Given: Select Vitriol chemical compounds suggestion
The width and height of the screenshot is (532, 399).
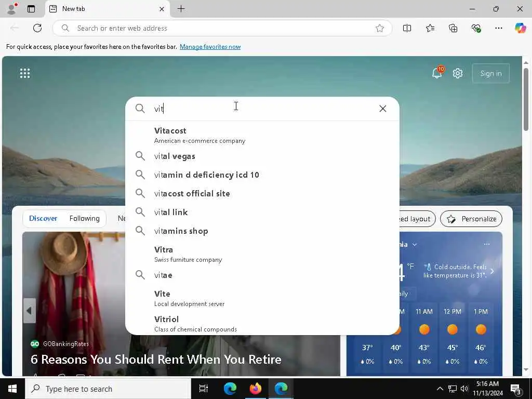Looking at the screenshot, I should [x=262, y=324].
